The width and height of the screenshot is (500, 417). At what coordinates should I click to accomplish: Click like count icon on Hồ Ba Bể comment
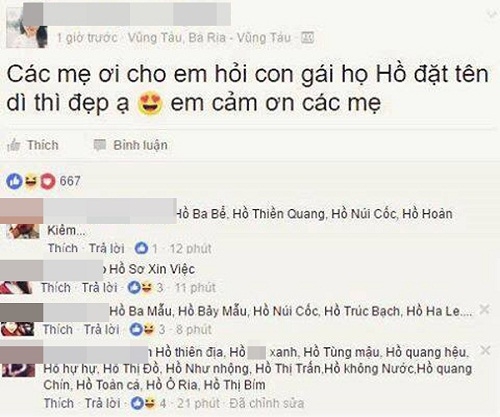141,248
